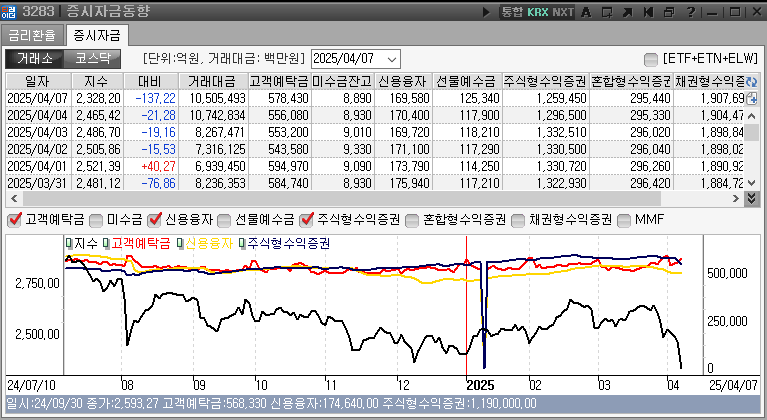Click the +40,27 change value
The height and width of the screenshot is (420, 767).
point(158,166)
